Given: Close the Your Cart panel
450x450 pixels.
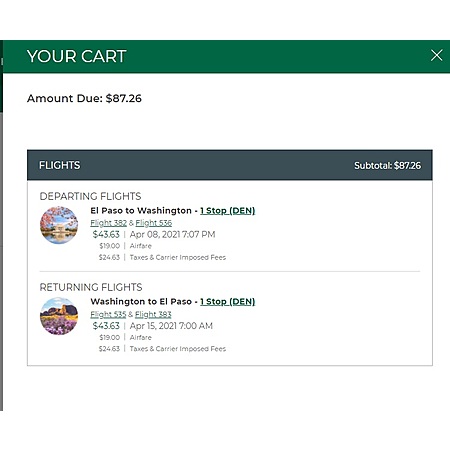Looking at the screenshot, I should click(x=436, y=55).
